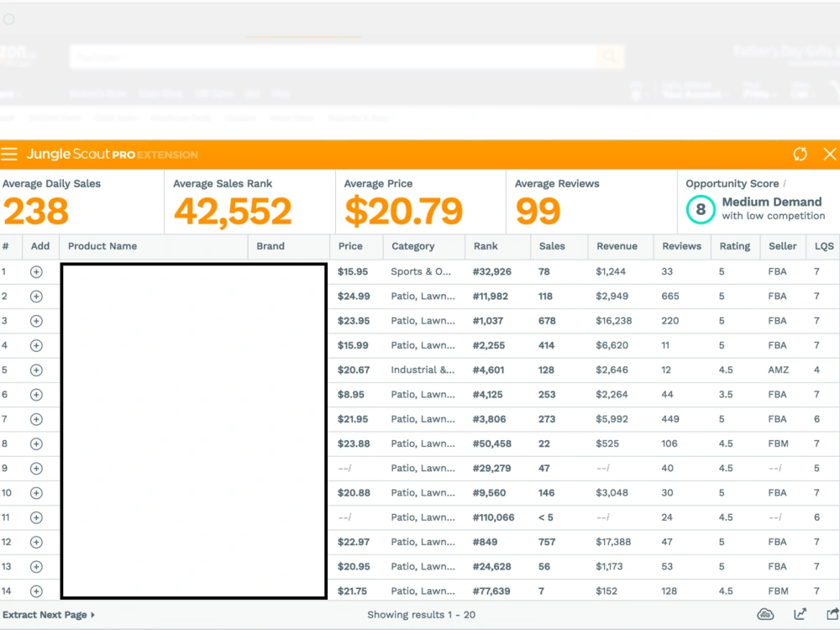Click the # column header

[5, 246]
